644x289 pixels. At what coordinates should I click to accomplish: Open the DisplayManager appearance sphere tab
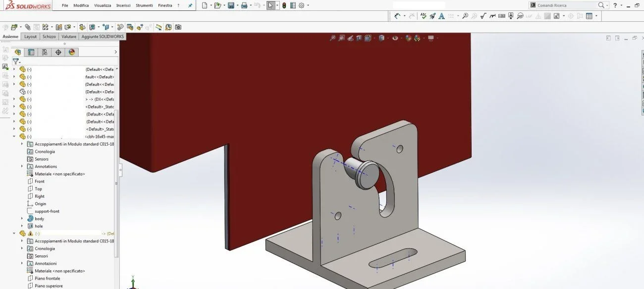72,52
